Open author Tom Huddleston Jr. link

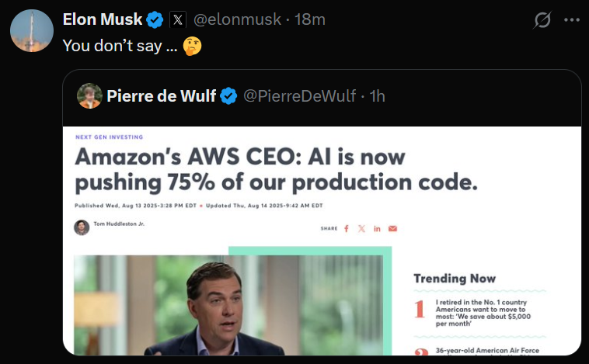pyautogui.click(x=118, y=224)
